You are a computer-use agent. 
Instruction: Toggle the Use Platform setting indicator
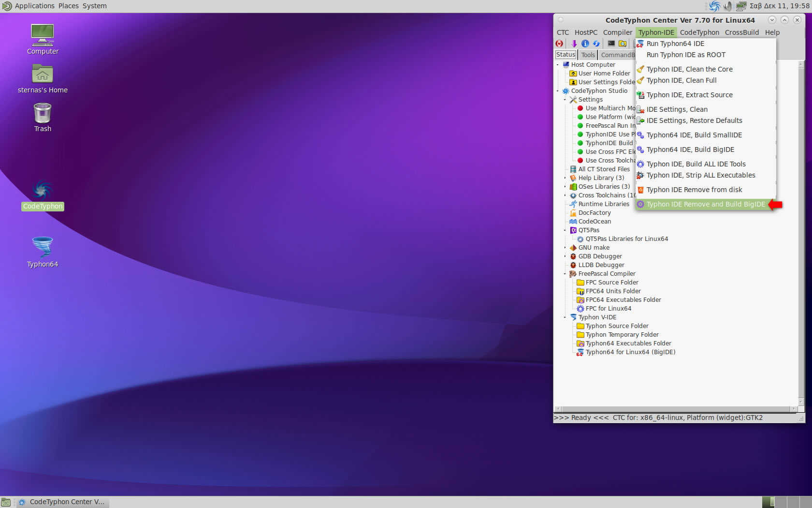tap(580, 117)
